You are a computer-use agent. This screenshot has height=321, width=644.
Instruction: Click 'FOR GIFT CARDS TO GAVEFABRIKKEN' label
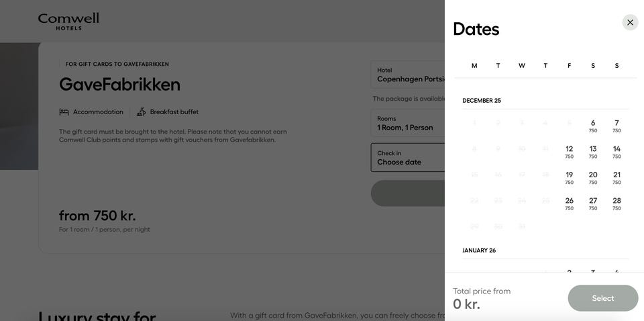pyautogui.click(x=117, y=64)
